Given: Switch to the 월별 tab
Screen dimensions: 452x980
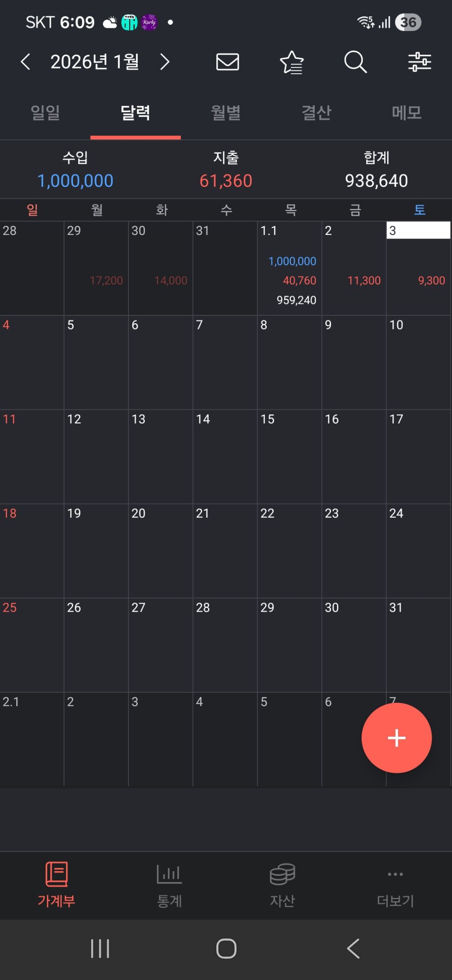Looking at the screenshot, I should (x=226, y=113).
